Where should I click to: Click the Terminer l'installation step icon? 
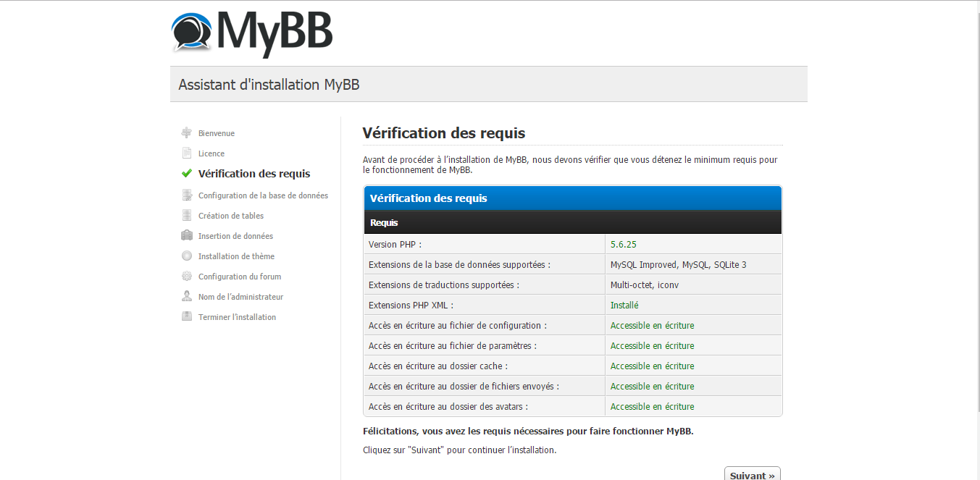(x=187, y=316)
